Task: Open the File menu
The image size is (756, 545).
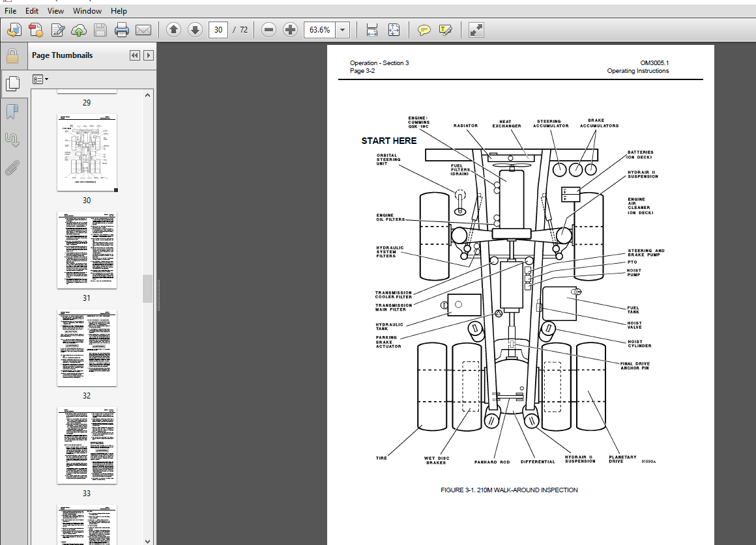Action: [10, 10]
